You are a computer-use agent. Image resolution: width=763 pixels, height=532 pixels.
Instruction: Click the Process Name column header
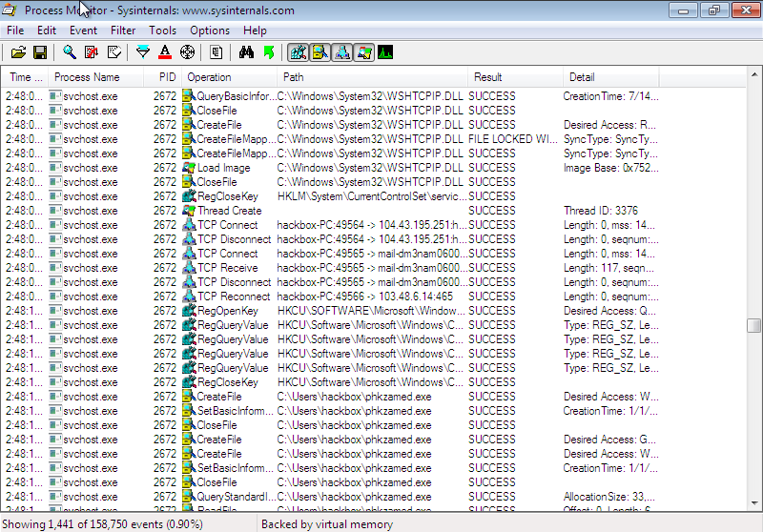coord(96,77)
